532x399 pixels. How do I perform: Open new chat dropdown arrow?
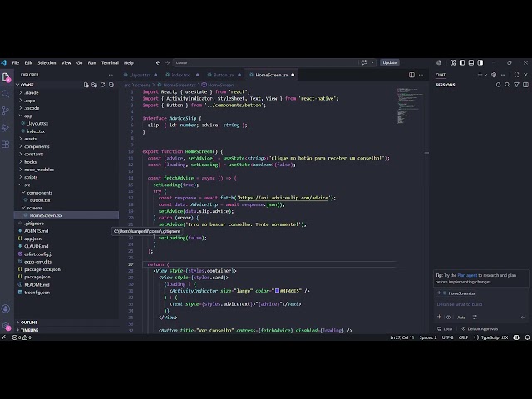(485, 75)
